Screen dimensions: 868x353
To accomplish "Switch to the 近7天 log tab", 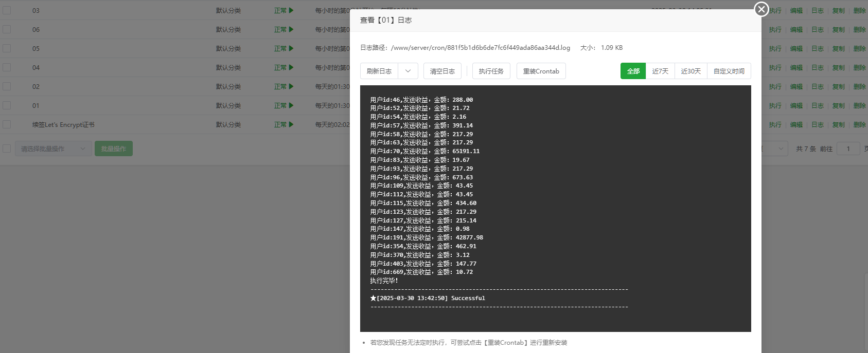I will 660,71.
